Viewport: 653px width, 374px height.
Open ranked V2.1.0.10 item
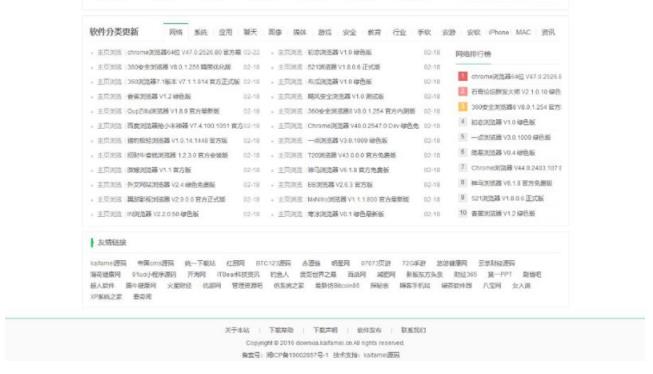click(x=516, y=92)
